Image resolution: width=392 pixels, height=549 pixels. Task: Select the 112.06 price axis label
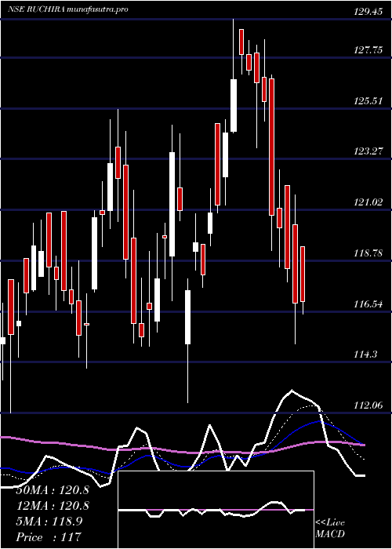(368, 405)
